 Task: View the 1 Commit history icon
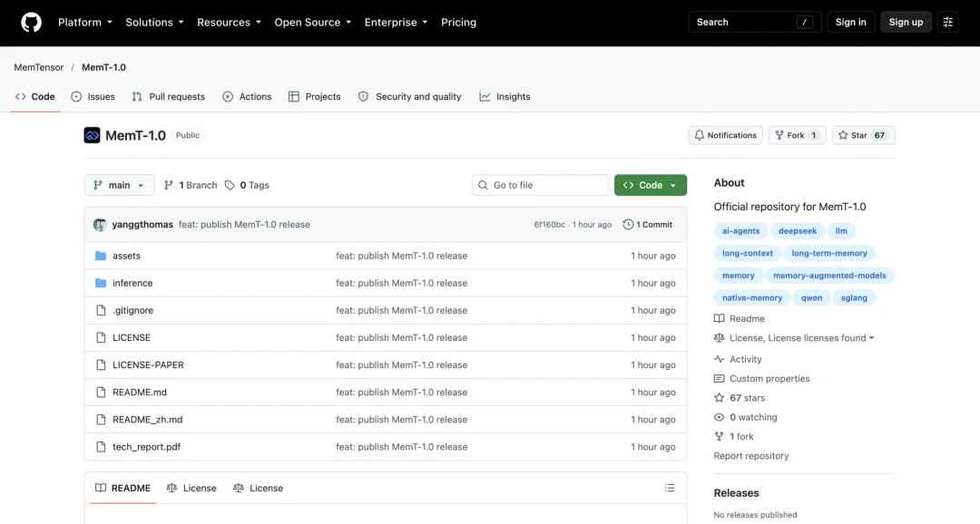click(628, 224)
